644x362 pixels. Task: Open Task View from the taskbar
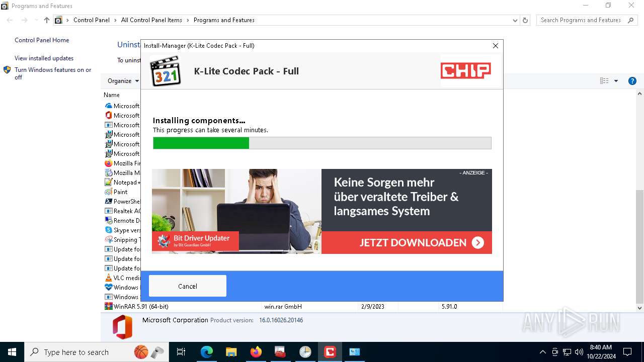pyautogui.click(x=181, y=352)
